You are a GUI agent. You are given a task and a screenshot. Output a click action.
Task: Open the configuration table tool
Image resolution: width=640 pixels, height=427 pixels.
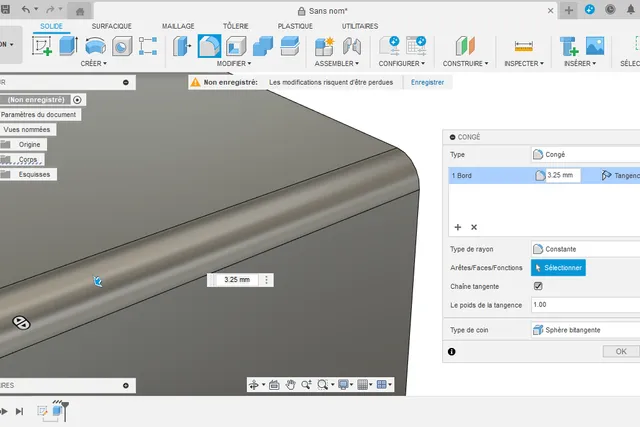(x=416, y=46)
